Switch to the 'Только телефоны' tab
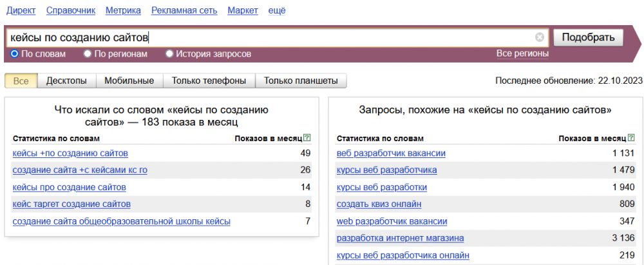The image size is (644, 265). point(209,81)
